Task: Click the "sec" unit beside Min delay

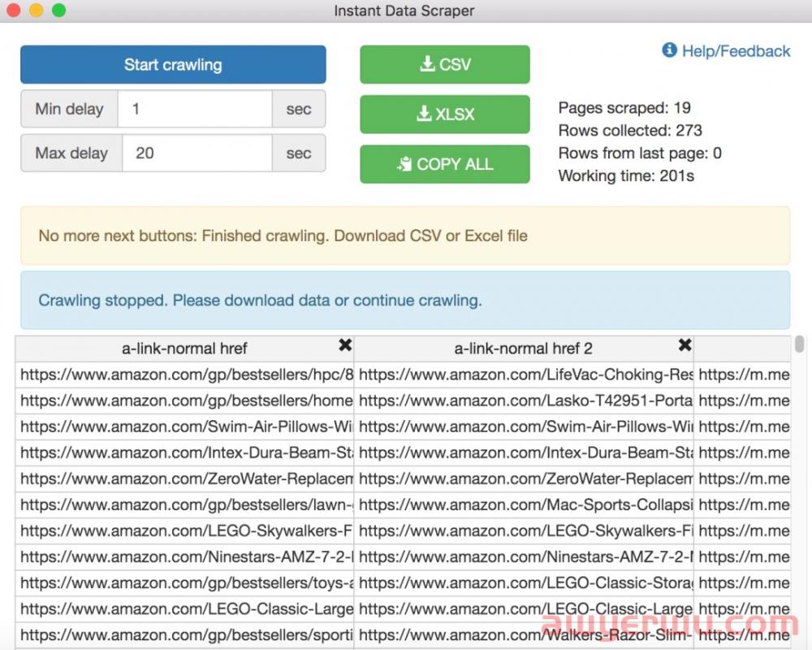Action: pyautogui.click(x=299, y=109)
